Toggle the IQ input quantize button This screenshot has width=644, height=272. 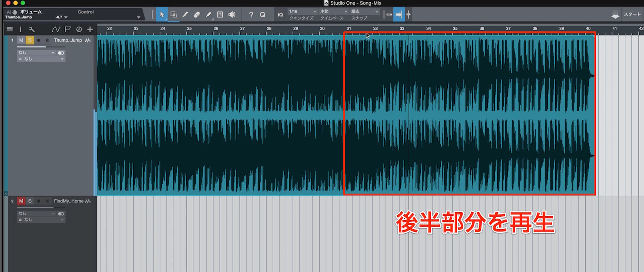(x=280, y=15)
